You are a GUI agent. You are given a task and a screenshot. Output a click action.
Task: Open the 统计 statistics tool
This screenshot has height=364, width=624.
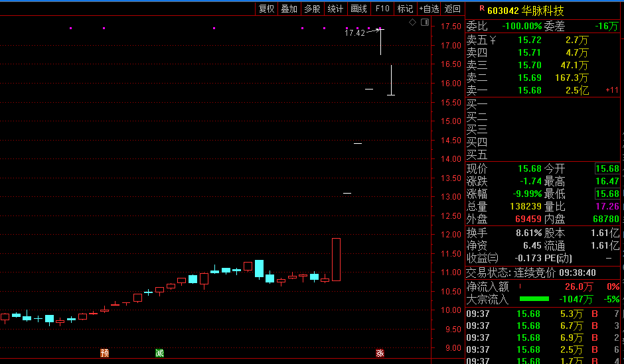pyautogui.click(x=335, y=9)
